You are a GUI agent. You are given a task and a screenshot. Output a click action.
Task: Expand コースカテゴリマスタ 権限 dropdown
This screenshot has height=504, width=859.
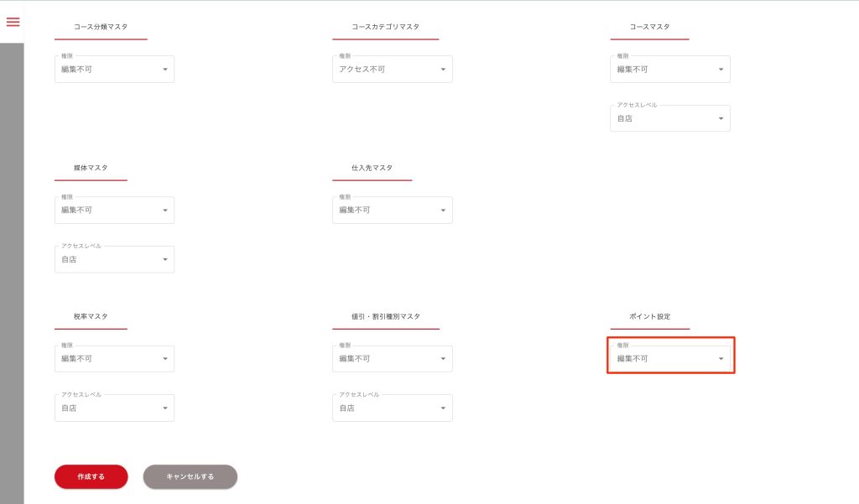click(x=392, y=70)
